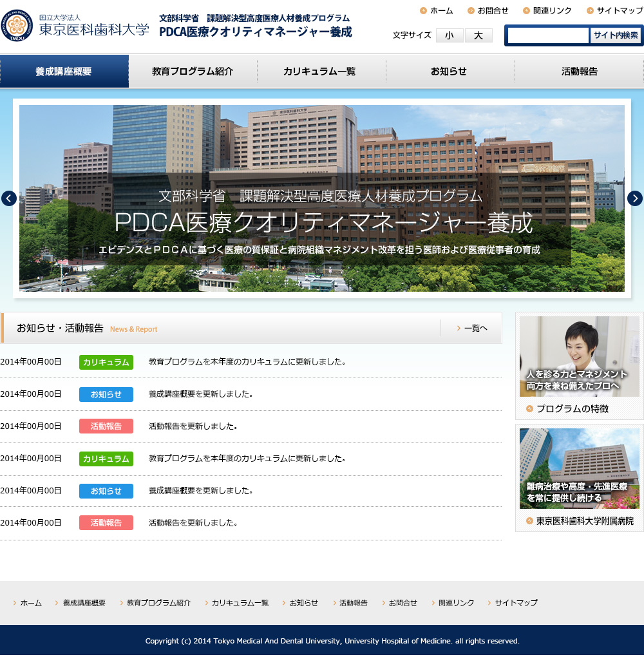Select お知らせ in the main navigation
The image size is (644, 657).
tap(450, 71)
